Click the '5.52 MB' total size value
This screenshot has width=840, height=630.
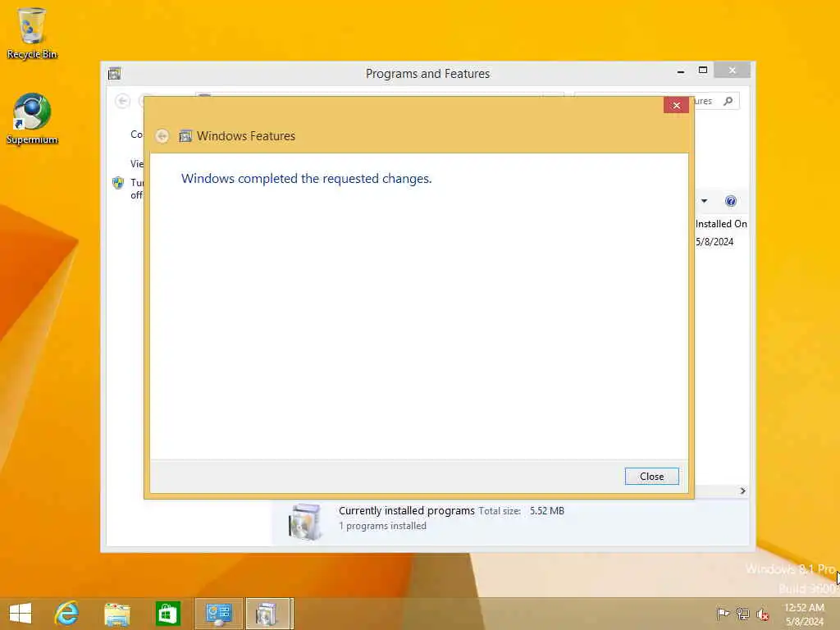tap(547, 511)
